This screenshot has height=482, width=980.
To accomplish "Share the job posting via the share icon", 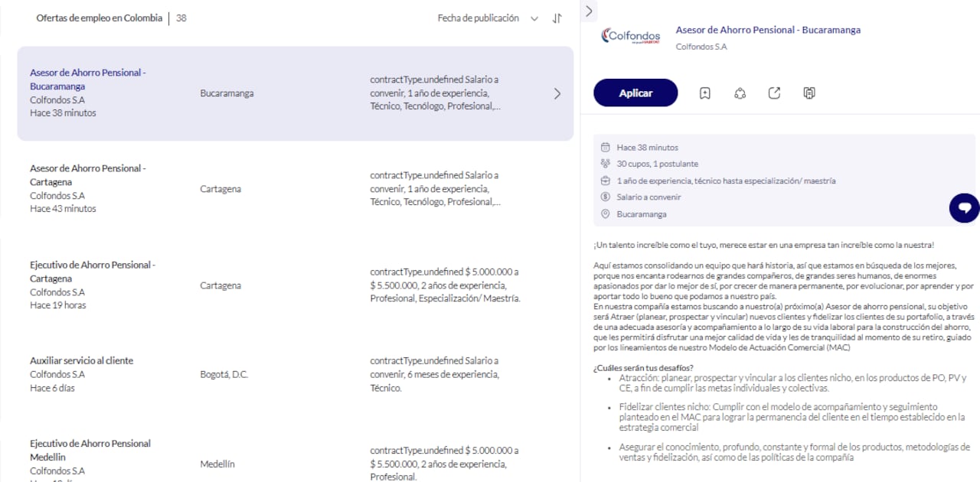I will click(x=739, y=93).
